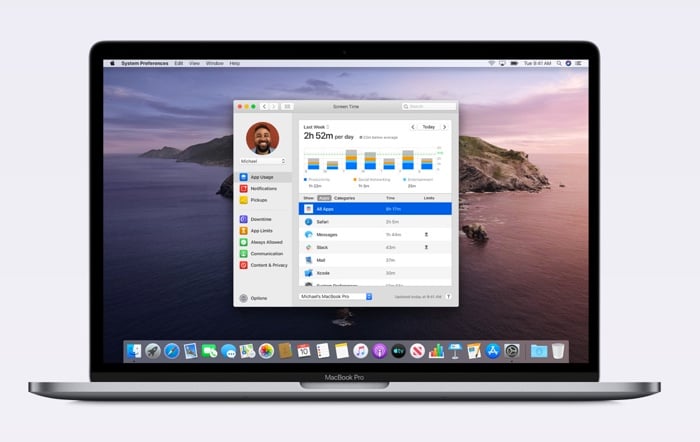Open Communication settings in sidebar

pos(264,254)
